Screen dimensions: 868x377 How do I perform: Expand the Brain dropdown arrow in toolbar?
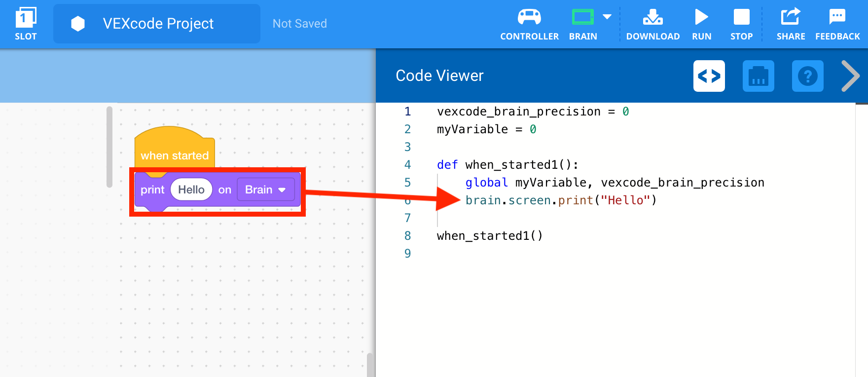607,17
